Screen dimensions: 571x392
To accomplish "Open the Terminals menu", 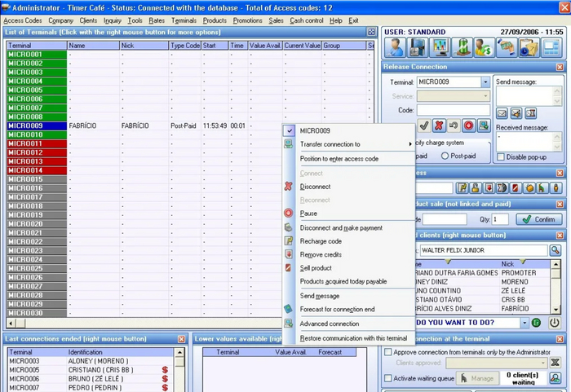I will pyautogui.click(x=184, y=20).
